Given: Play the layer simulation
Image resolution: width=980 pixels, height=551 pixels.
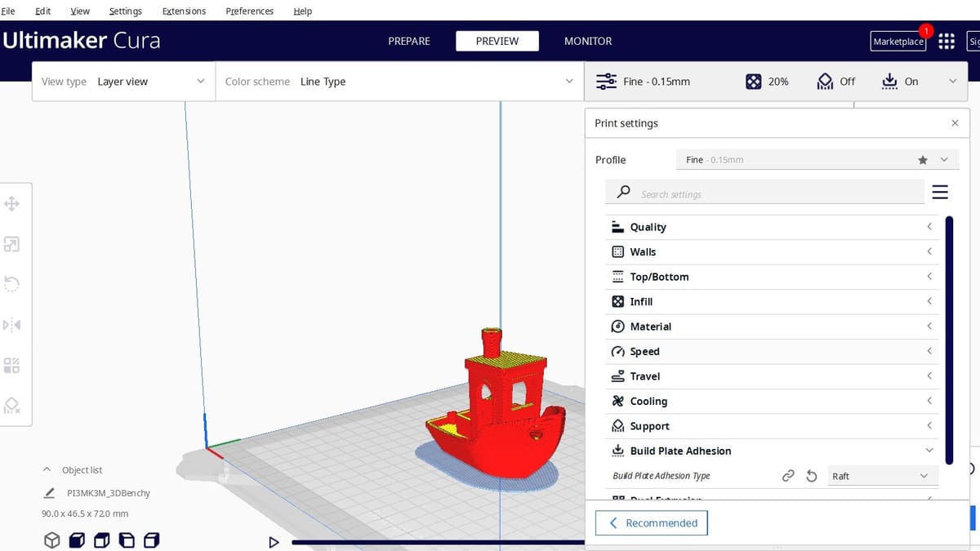Looking at the screenshot, I should [x=274, y=542].
